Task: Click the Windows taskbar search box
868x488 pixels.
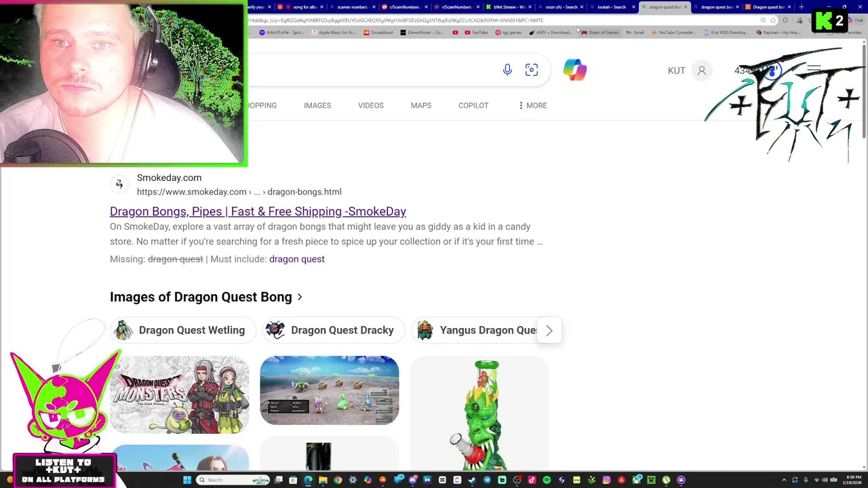Action: [x=233, y=480]
